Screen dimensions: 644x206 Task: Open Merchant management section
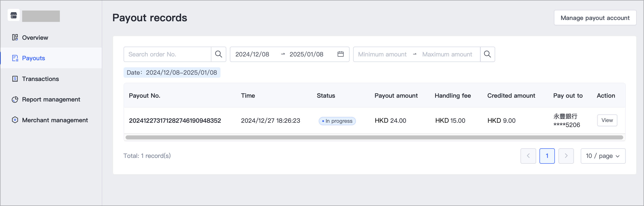click(x=51, y=120)
